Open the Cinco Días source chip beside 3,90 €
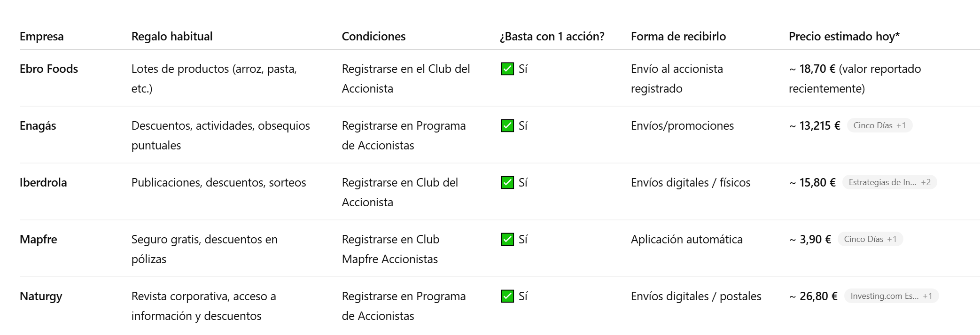The image size is (980, 335). (870, 240)
